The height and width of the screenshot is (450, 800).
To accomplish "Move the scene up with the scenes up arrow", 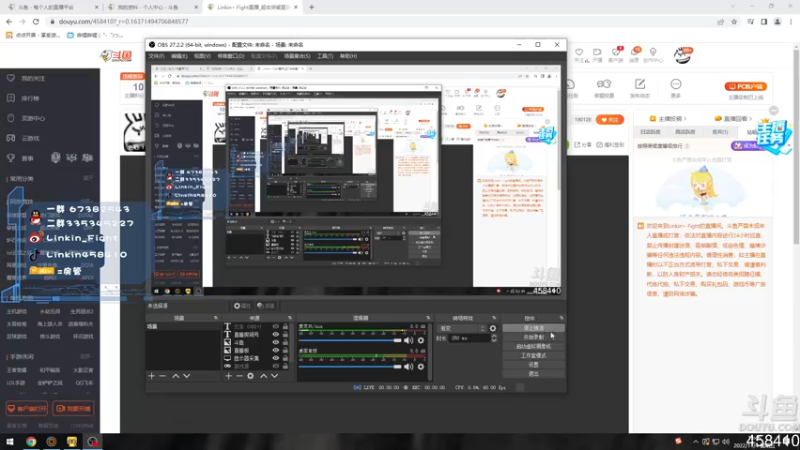I will (x=176, y=376).
